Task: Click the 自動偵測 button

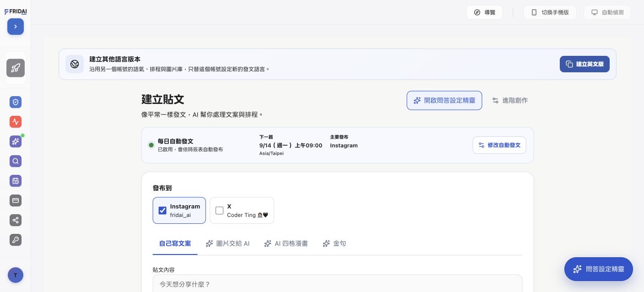Action: [607, 12]
